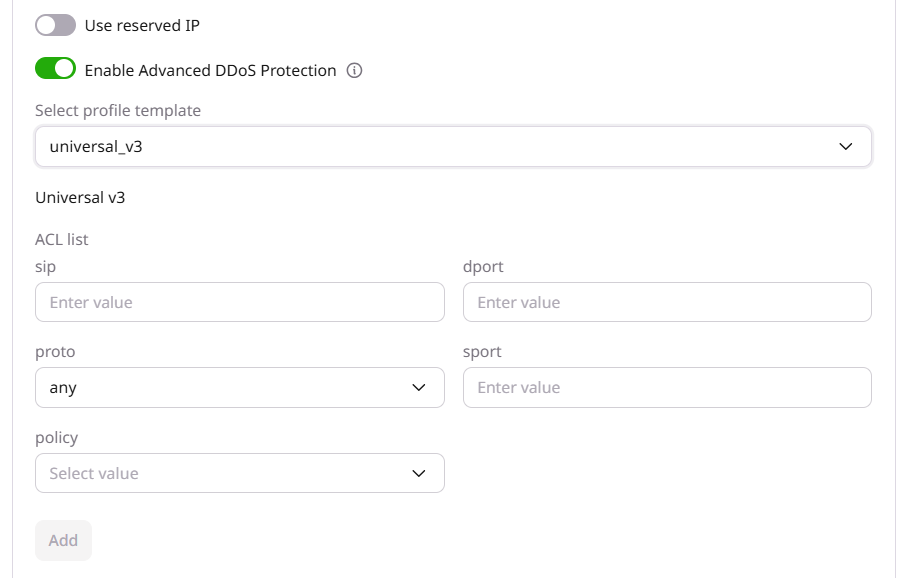
Task: Click the Add button
Action: coord(63,540)
